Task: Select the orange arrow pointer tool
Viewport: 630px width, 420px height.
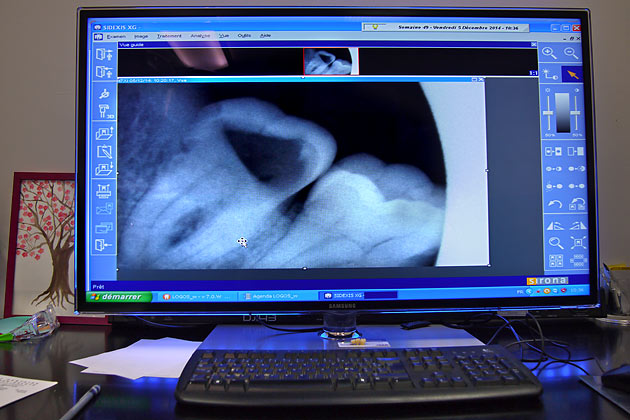Action: (x=572, y=73)
